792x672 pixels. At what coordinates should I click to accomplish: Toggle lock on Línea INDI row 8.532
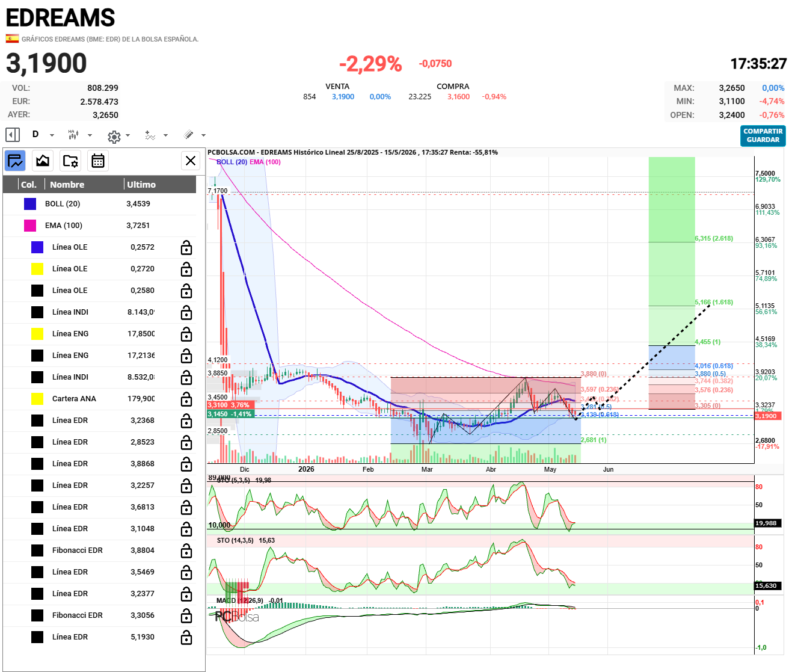186,377
